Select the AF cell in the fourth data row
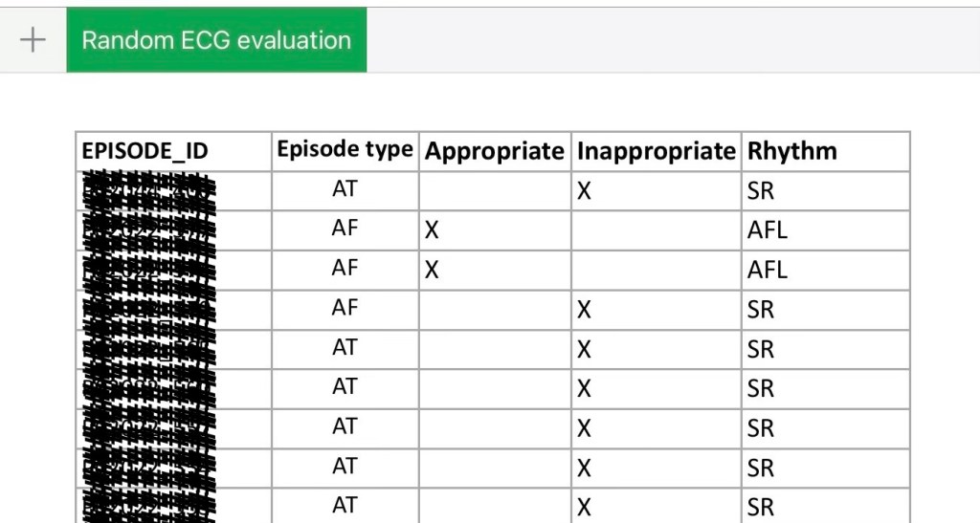Screen dimensions: 980x523 (345, 309)
